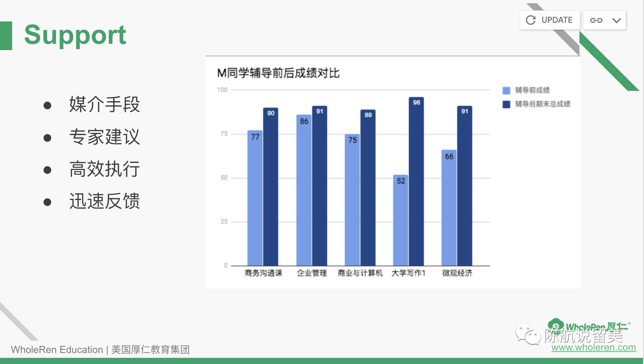Viewport: 644px width, 364px height.
Task: Expand the linked chart options chevron
Action: tap(616, 20)
